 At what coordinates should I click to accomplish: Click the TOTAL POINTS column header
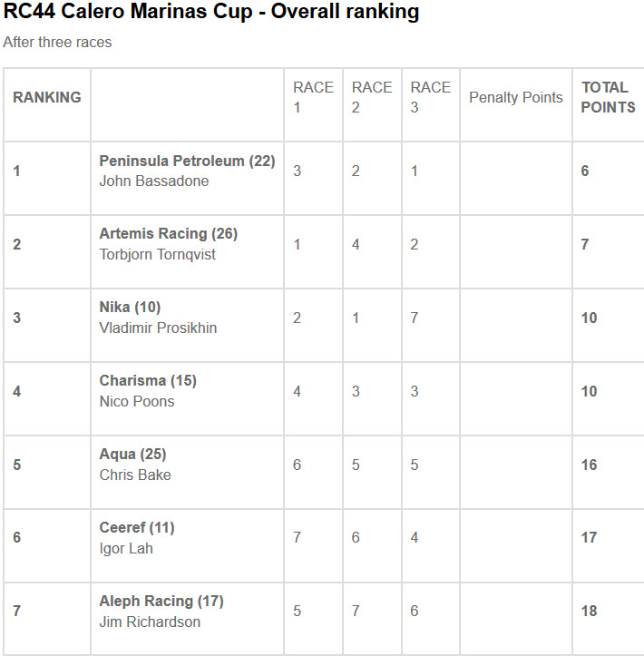(608, 97)
